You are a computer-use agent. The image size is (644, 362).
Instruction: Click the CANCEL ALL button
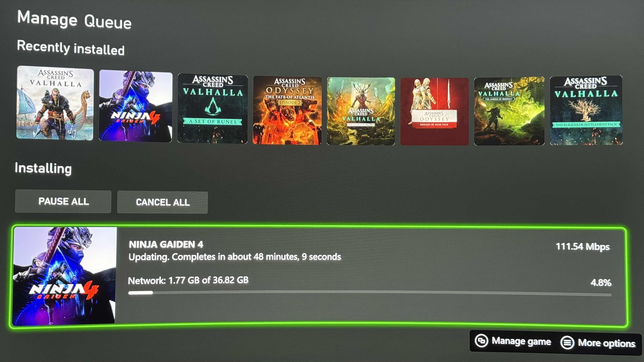coord(162,202)
